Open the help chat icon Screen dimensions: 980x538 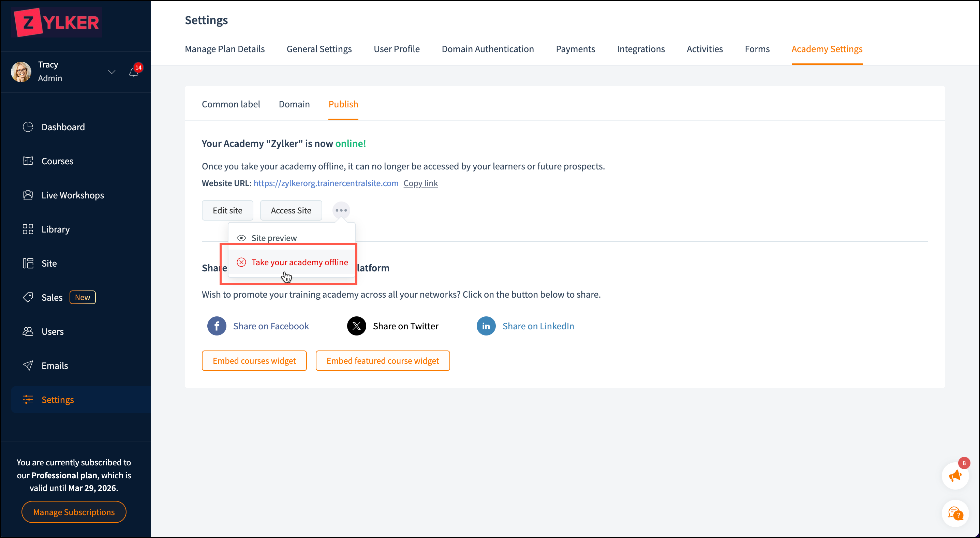click(x=955, y=513)
